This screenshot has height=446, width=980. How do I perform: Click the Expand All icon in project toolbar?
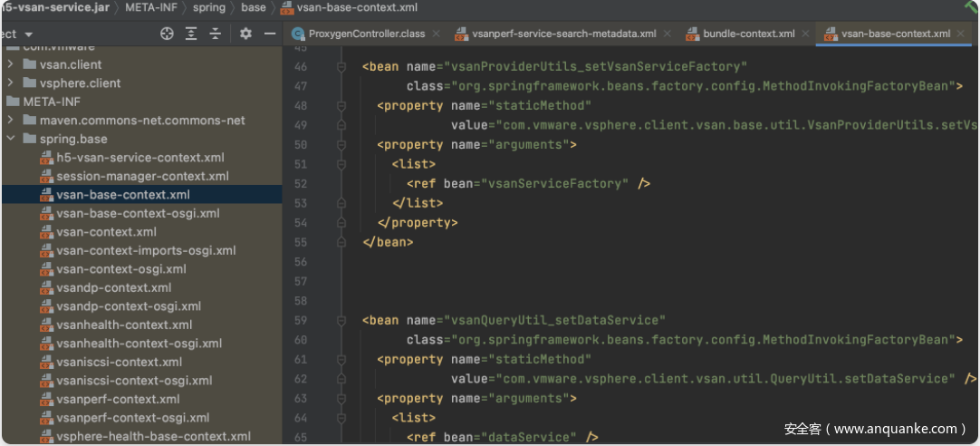pyautogui.click(x=191, y=34)
